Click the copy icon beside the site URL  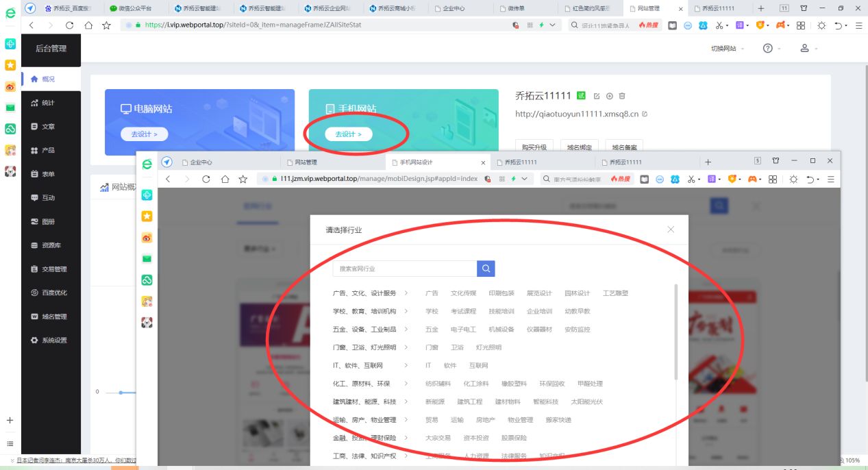[x=643, y=114]
